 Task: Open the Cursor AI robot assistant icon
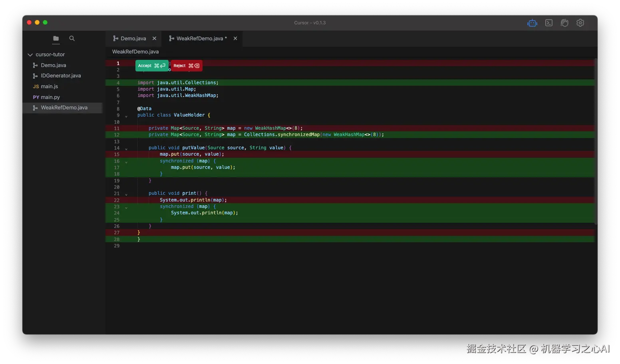[x=532, y=23]
